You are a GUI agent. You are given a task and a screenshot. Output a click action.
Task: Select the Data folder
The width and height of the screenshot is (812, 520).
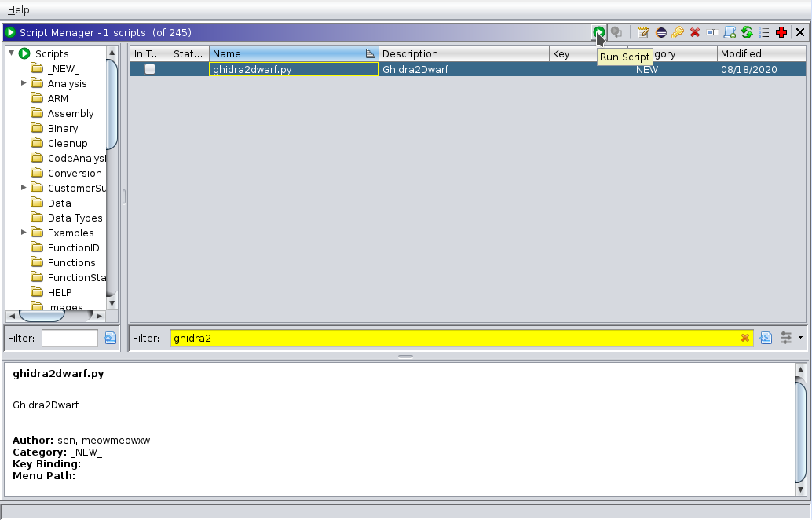click(x=59, y=203)
